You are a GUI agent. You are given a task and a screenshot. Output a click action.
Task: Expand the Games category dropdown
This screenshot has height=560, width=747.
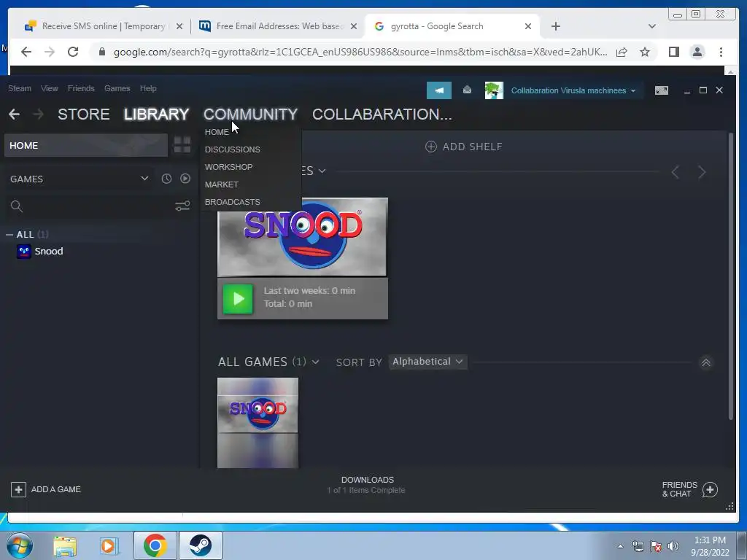coord(144,179)
